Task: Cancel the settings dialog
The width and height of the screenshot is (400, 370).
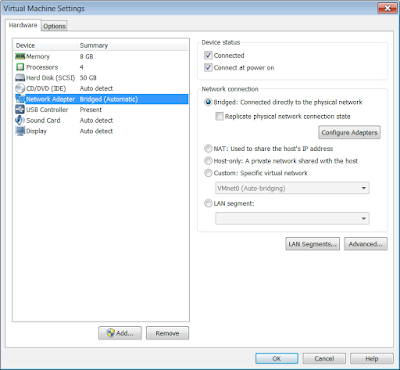Action: click(x=324, y=359)
